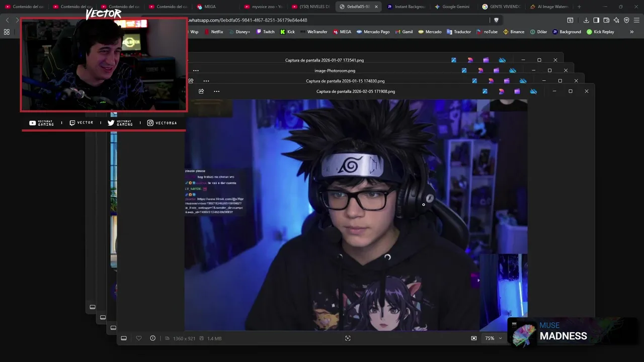The height and width of the screenshot is (362, 644).
Task: Click the Clipchamp icon in image-Photoroom.png window
Action: click(496, 71)
